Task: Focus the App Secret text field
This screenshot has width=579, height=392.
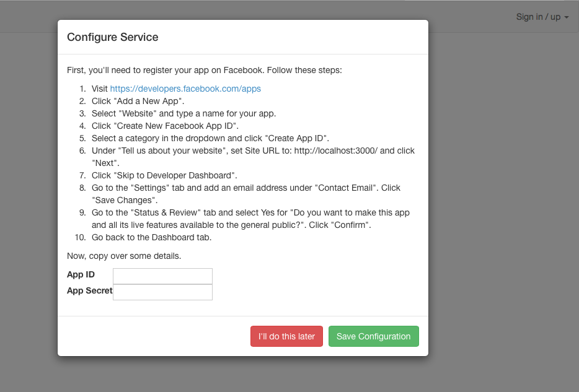Action: (x=162, y=292)
